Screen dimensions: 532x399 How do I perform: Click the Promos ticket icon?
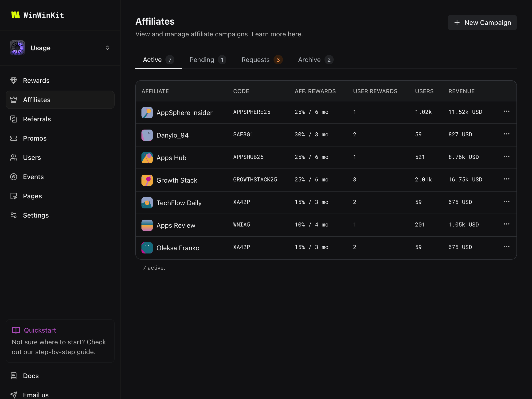tap(14, 138)
